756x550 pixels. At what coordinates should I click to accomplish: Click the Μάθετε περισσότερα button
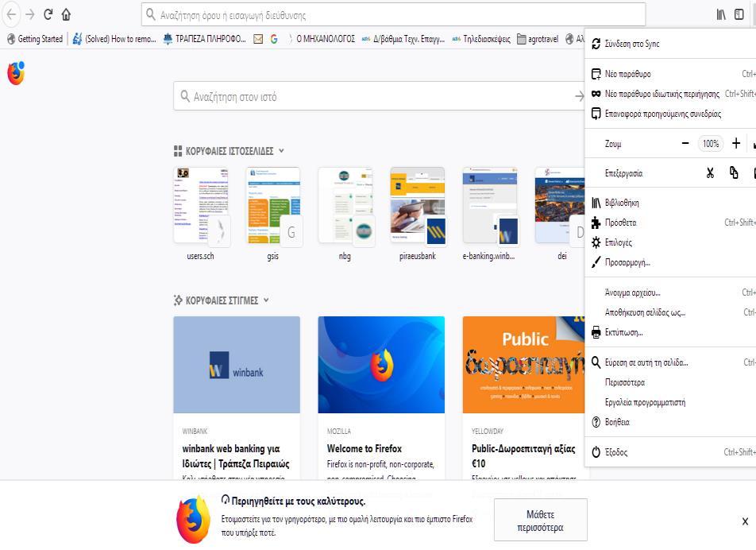click(541, 521)
